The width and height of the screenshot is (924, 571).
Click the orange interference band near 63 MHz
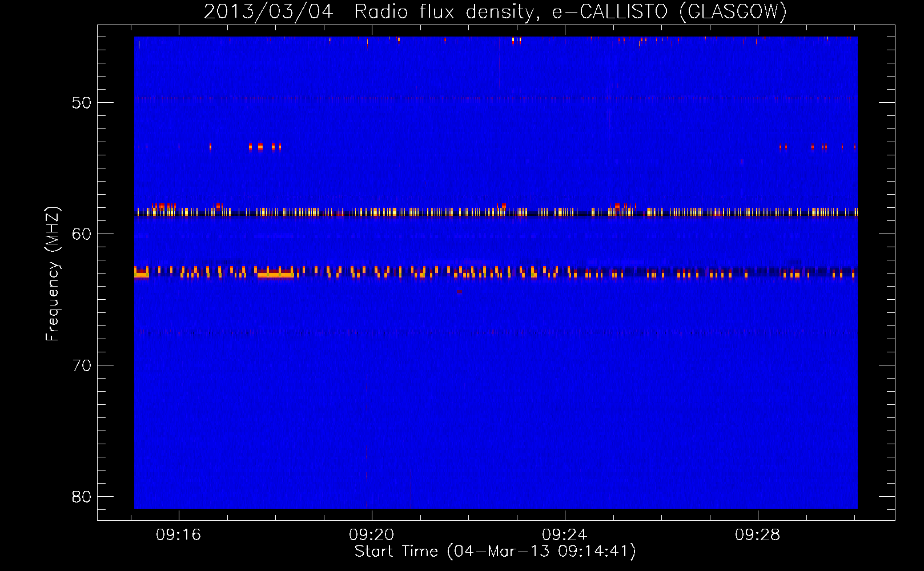(x=496, y=272)
